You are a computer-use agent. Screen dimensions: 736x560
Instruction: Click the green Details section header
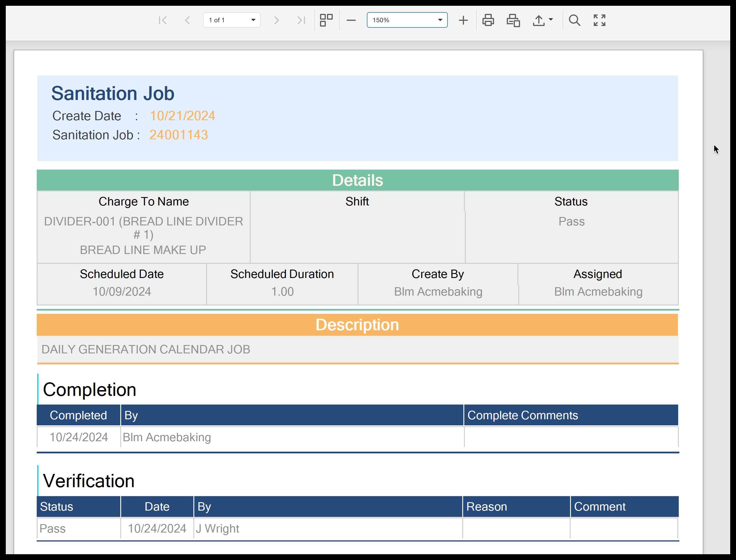(x=358, y=180)
